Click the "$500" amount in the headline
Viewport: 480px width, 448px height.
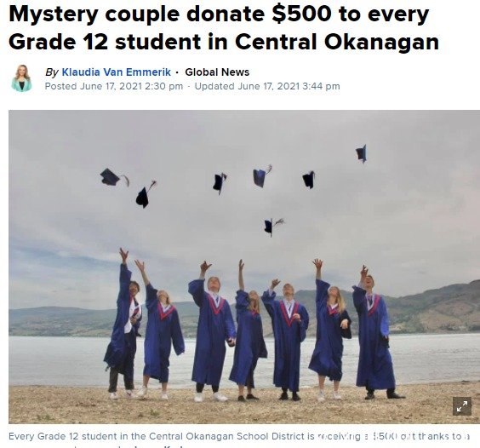pyautogui.click(x=301, y=14)
